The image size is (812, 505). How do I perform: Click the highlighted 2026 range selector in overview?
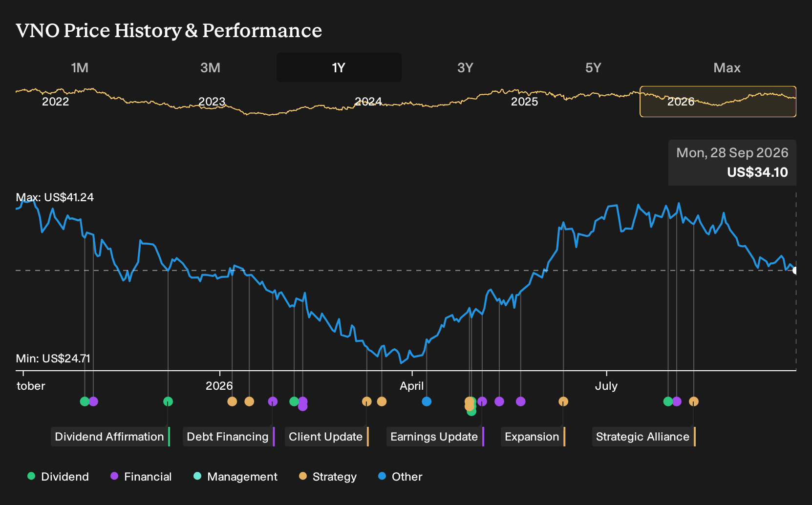(x=718, y=102)
